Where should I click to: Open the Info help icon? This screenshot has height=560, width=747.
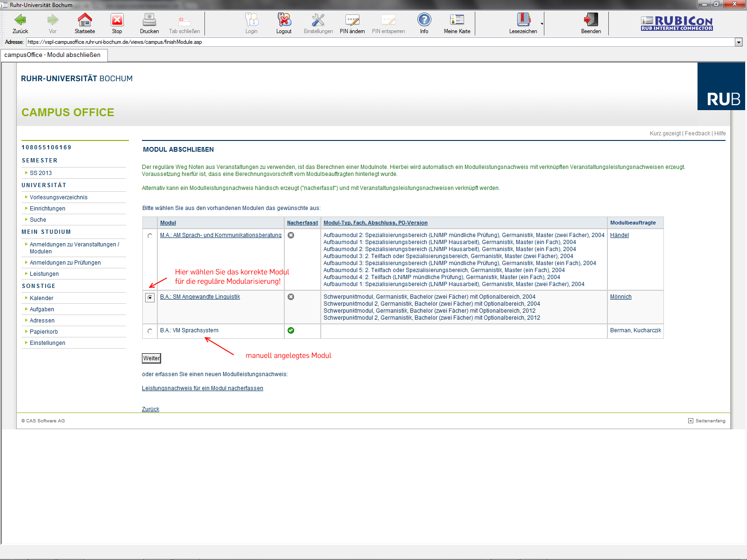tap(424, 20)
